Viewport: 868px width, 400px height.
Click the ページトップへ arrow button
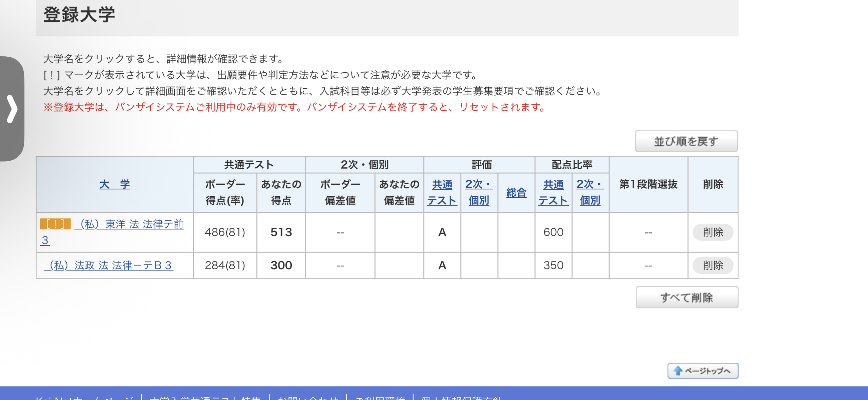702,370
